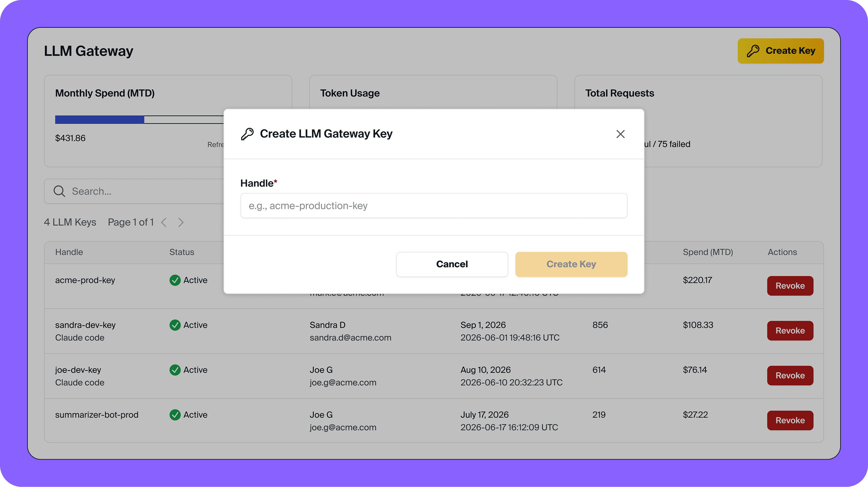Cancel the key creation dialog
This screenshot has height=487, width=868.
click(452, 264)
